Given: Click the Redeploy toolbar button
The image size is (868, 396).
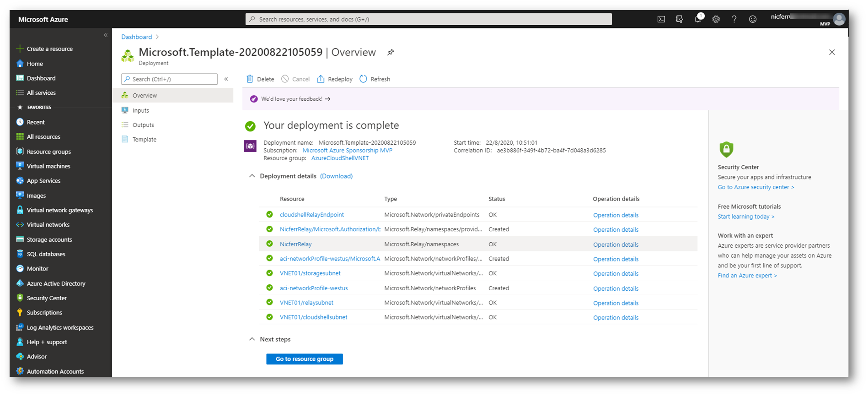Looking at the screenshot, I should [x=335, y=79].
